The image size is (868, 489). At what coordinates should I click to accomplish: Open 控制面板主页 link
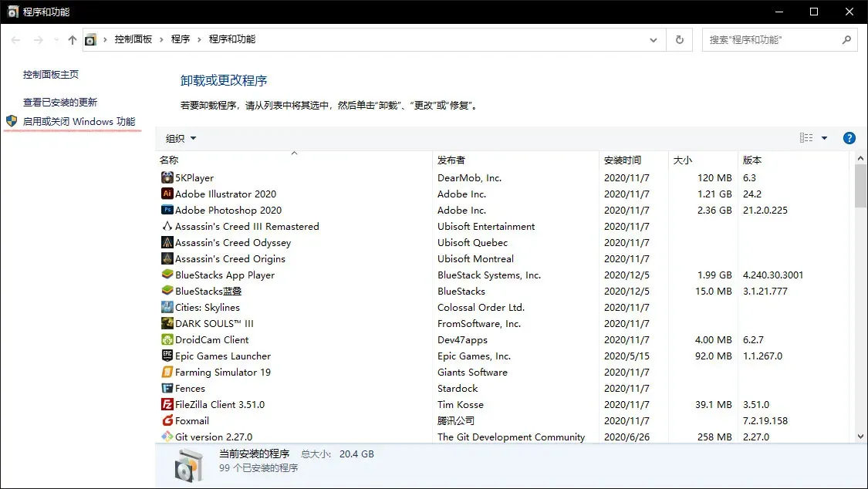51,74
